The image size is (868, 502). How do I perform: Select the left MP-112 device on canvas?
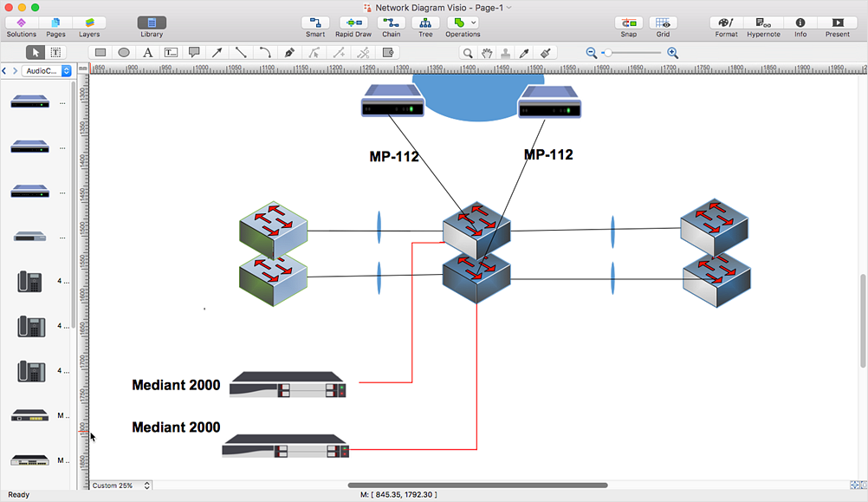(x=392, y=101)
